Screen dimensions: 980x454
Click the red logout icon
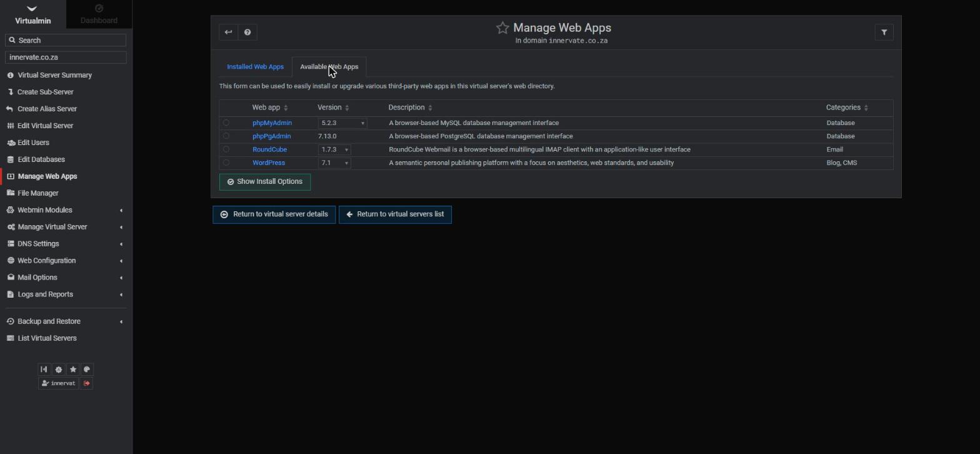click(x=87, y=383)
